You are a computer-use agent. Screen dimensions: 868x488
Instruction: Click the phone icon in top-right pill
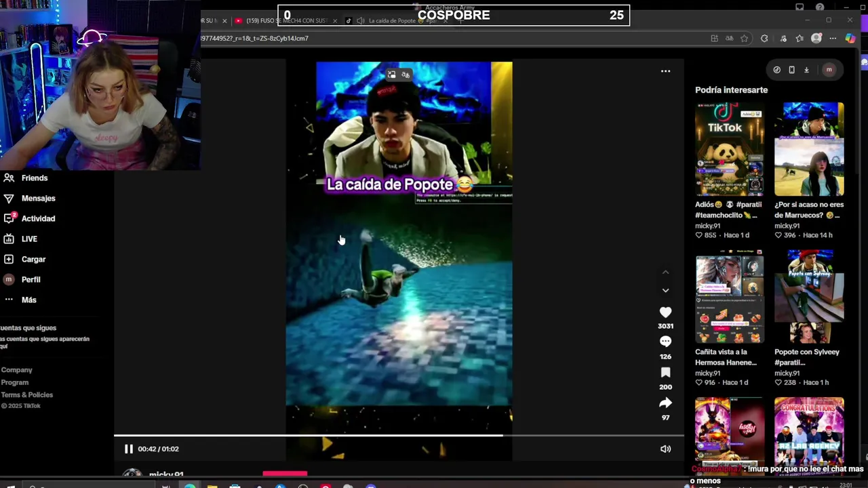pyautogui.click(x=791, y=70)
